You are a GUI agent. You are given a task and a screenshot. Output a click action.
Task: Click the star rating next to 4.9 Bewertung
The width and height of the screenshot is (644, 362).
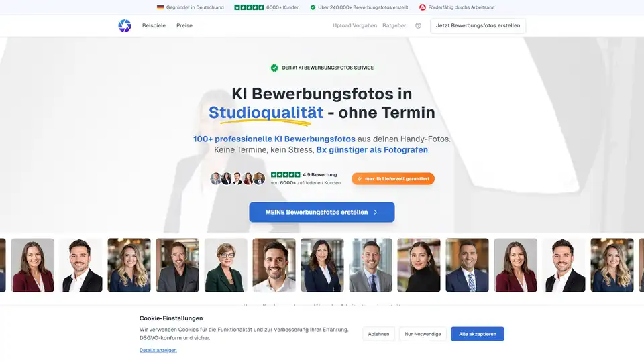(285, 174)
